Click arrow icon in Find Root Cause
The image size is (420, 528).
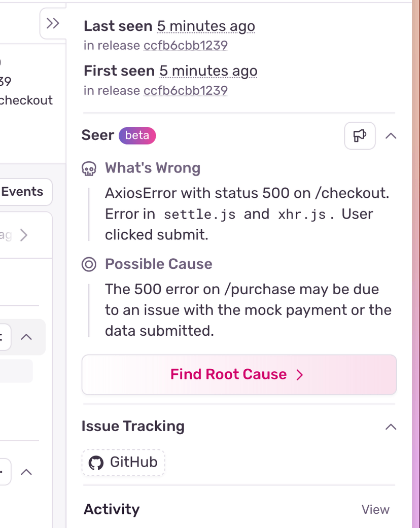[x=299, y=374]
